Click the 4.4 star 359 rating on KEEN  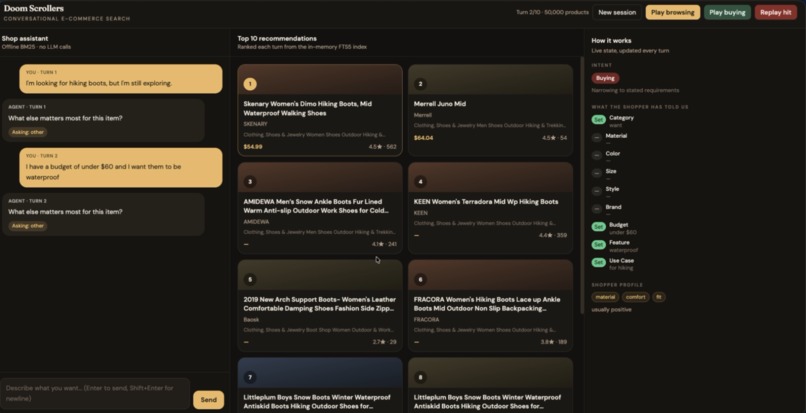(553, 236)
